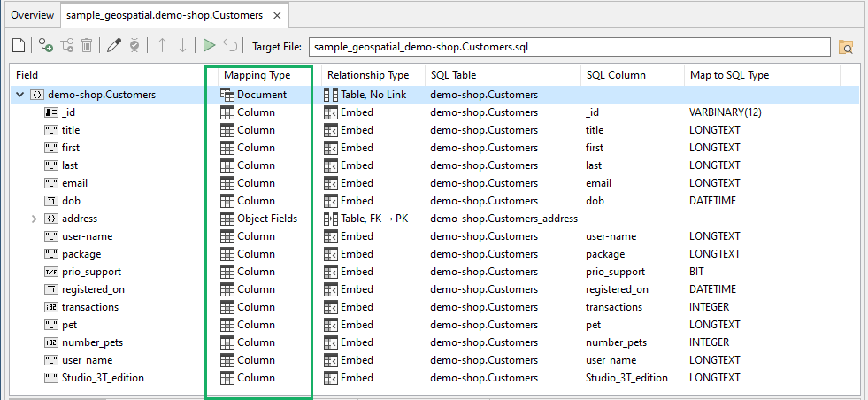Image resolution: width=868 pixels, height=400 pixels.
Task: Click the undo arrow toolbar icon
Action: point(230,46)
